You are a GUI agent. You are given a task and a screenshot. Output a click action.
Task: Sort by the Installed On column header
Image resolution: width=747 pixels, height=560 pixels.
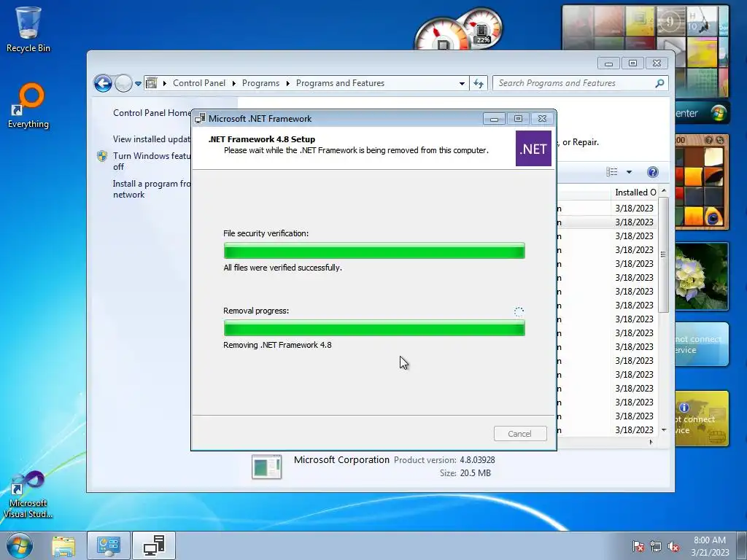[x=635, y=192]
